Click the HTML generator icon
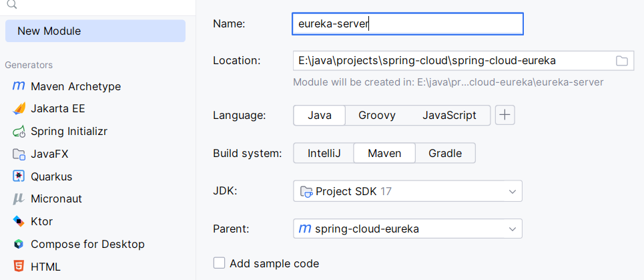 (x=19, y=267)
